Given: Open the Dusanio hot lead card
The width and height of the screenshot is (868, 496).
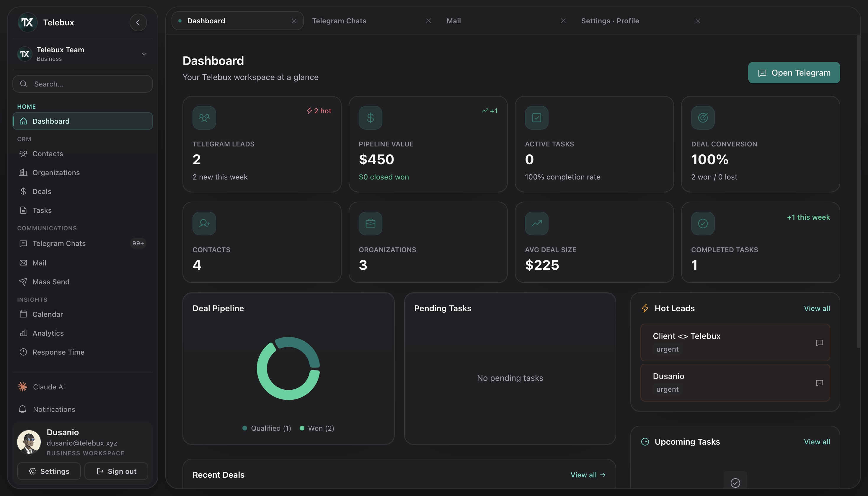Looking at the screenshot, I should [x=735, y=383].
